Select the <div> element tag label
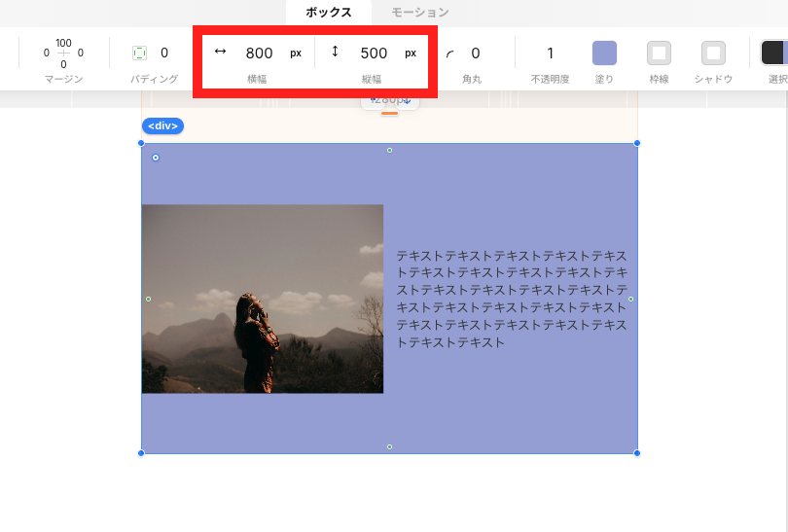Screen dimensions: 788x532 (162, 126)
